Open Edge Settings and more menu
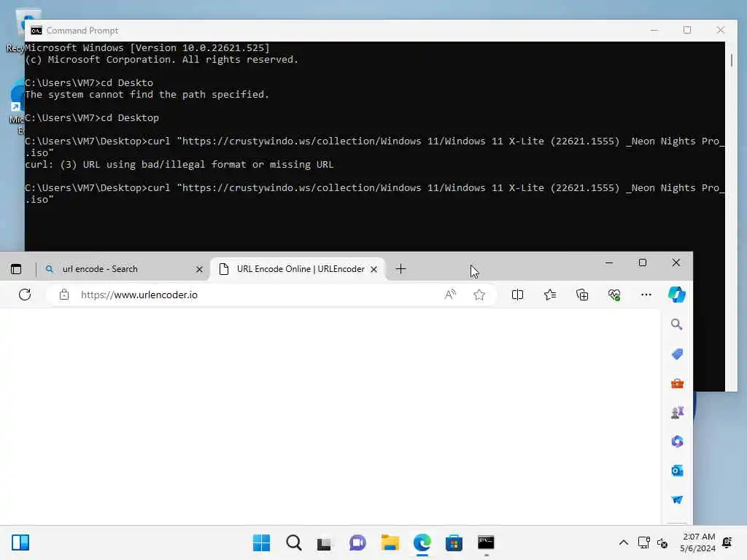Screen dimensions: 747x560 coord(646,295)
